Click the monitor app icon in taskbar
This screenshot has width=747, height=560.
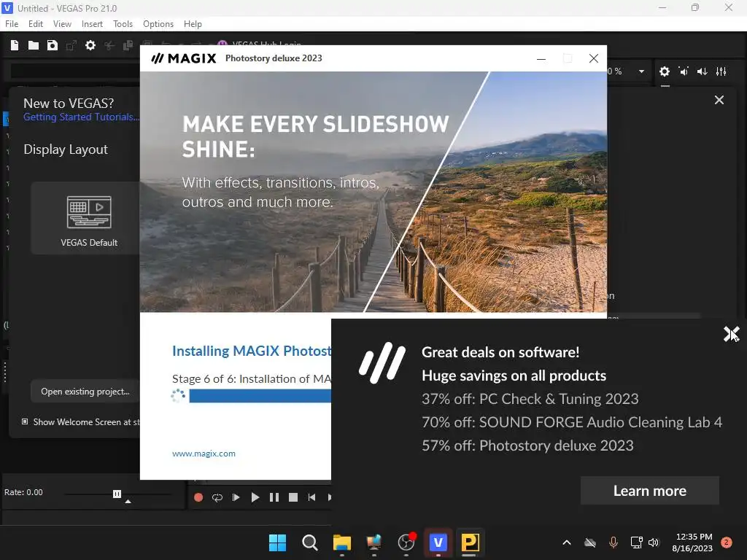[x=374, y=542]
